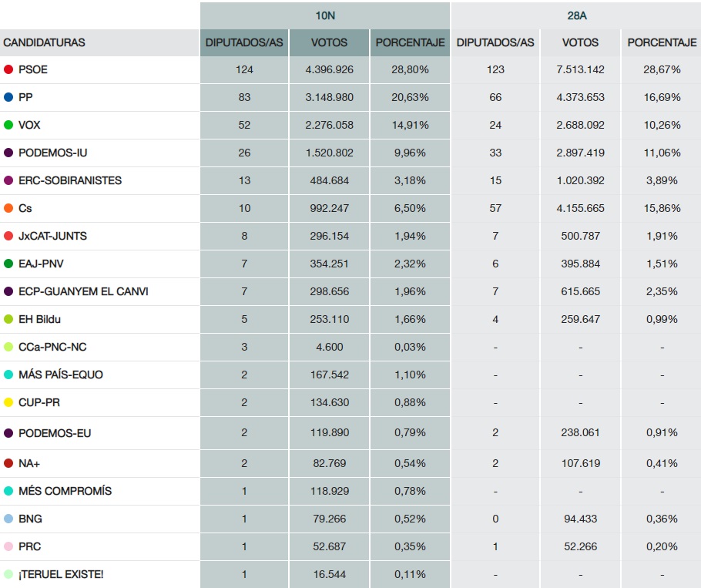
Task: Click EH Bildu's 253.110 votes cell
Action: tap(329, 319)
